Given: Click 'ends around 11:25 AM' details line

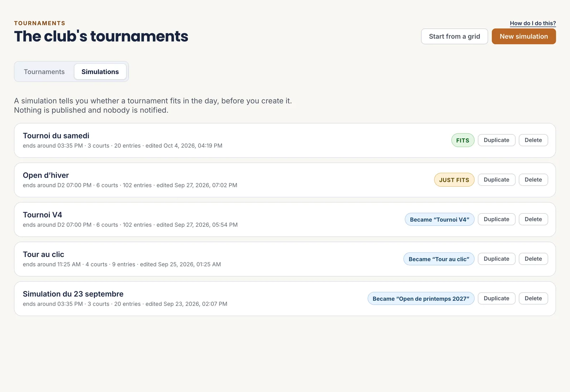Looking at the screenshot, I should [x=122, y=264].
